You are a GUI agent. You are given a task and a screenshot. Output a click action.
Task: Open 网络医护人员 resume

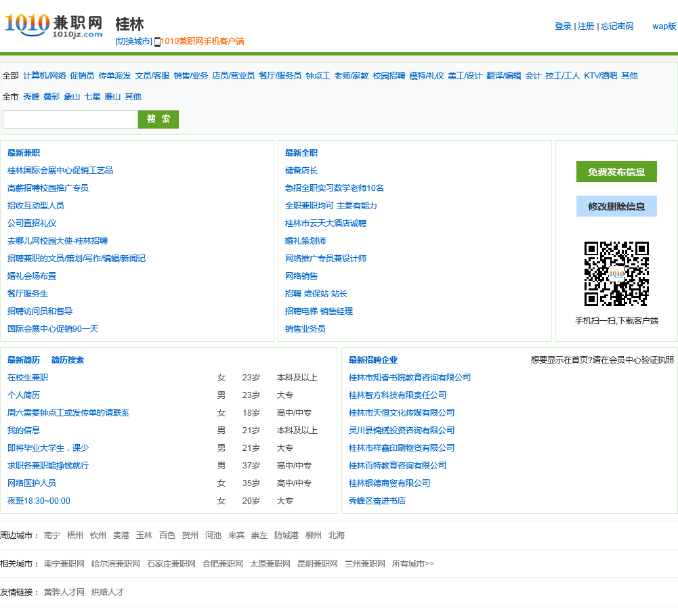32,483
